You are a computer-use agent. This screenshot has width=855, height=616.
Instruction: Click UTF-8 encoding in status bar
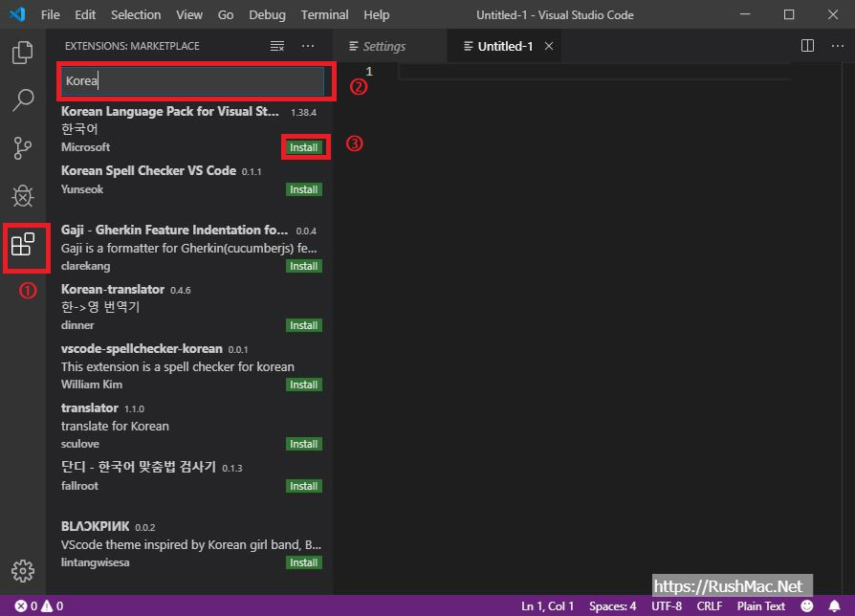click(667, 606)
